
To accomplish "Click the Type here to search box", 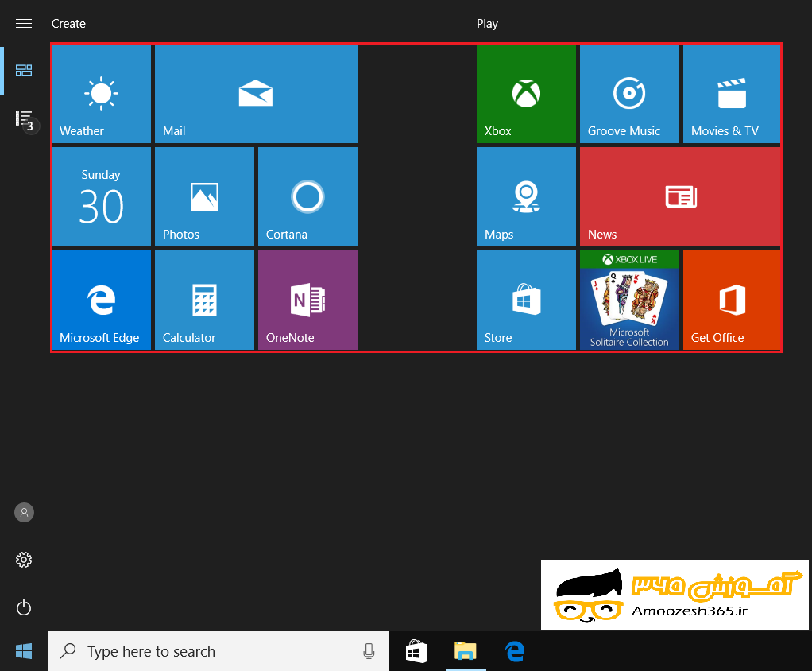I will [218, 651].
